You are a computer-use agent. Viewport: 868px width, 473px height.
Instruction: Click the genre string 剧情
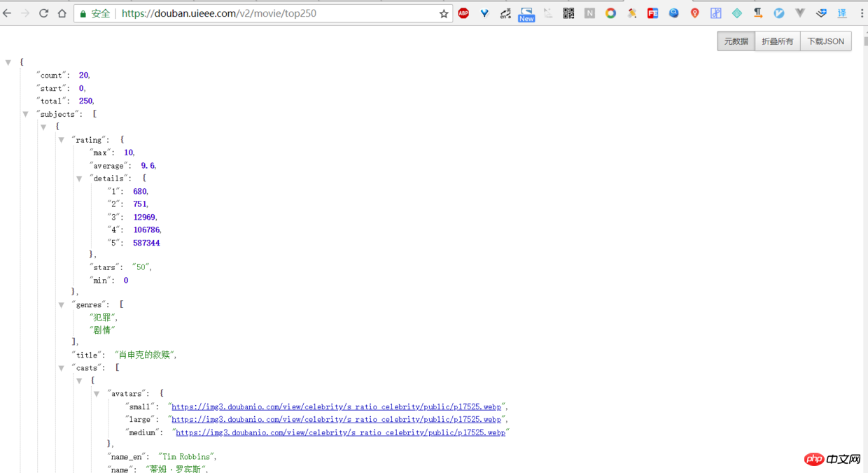click(102, 330)
